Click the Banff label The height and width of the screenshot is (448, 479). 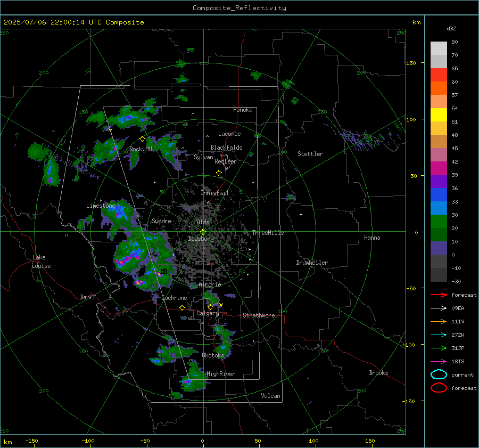point(88,297)
